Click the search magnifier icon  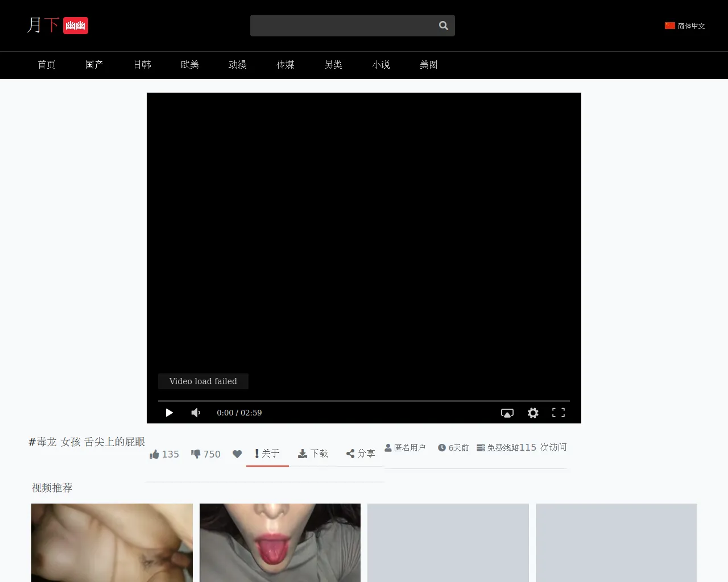443,26
